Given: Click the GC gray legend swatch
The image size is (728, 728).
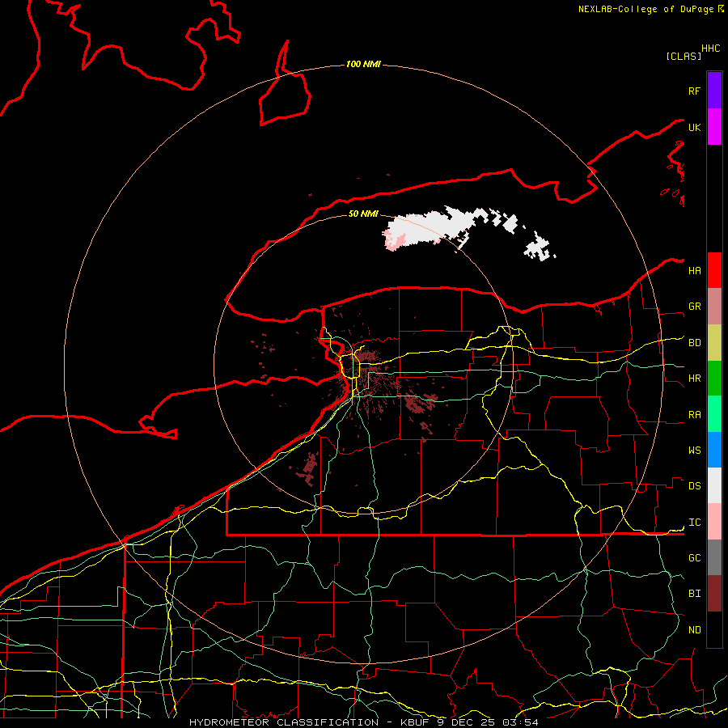Looking at the screenshot, I should [x=714, y=557].
